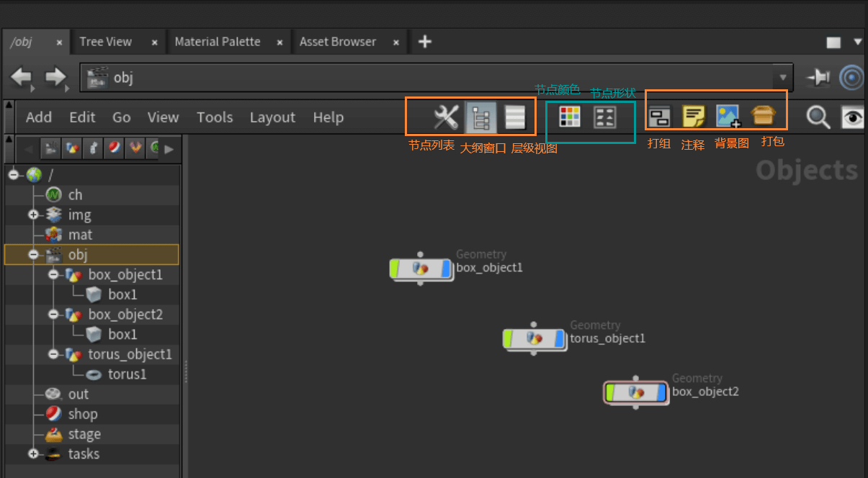Open the path field dropdown arrow
Screen dimensions: 868x478
783,78
